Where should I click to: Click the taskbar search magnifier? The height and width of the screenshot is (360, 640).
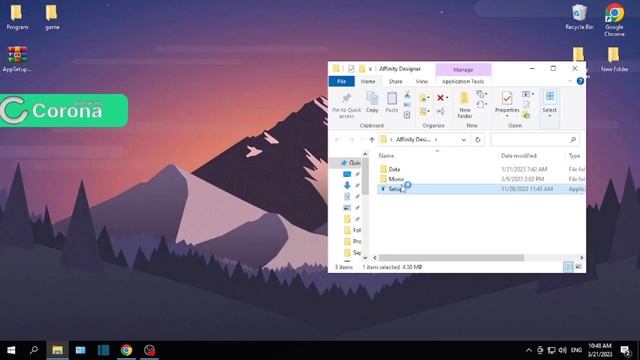[34, 350]
